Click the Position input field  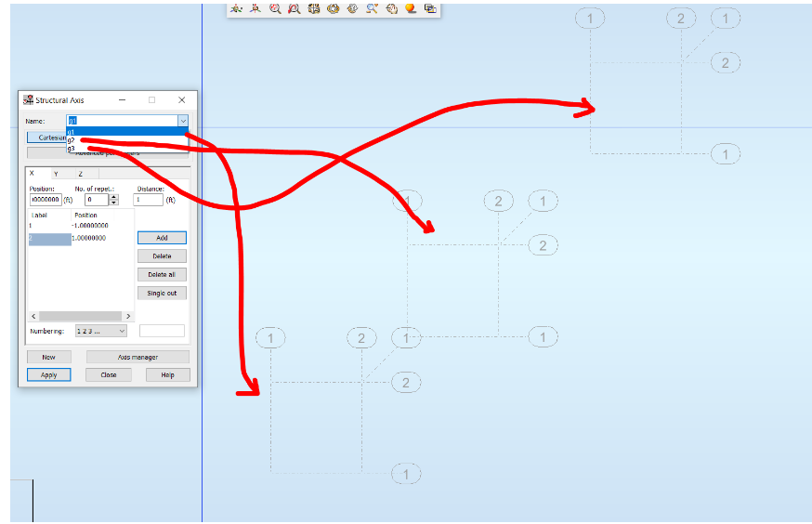[46, 200]
